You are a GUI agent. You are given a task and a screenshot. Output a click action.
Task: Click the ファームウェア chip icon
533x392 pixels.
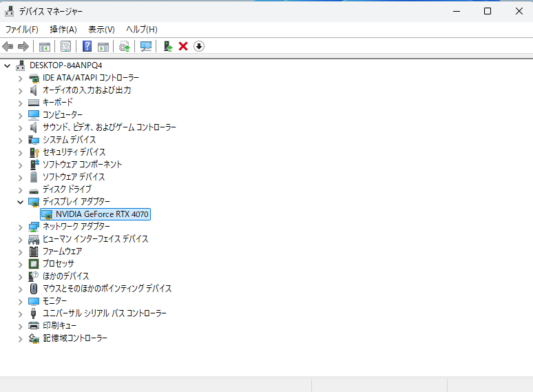click(34, 251)
